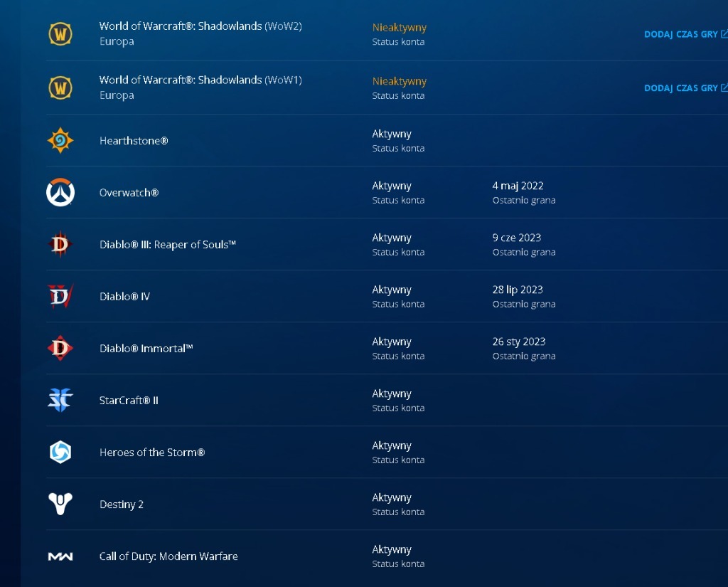
Task: Click the Hearthstone game icon
Action: coord(60,140)
